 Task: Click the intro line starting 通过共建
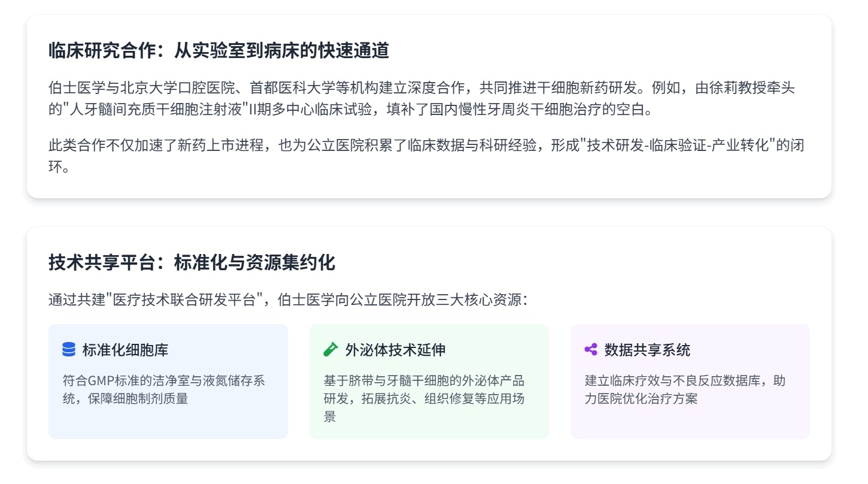tap(287, 299)
